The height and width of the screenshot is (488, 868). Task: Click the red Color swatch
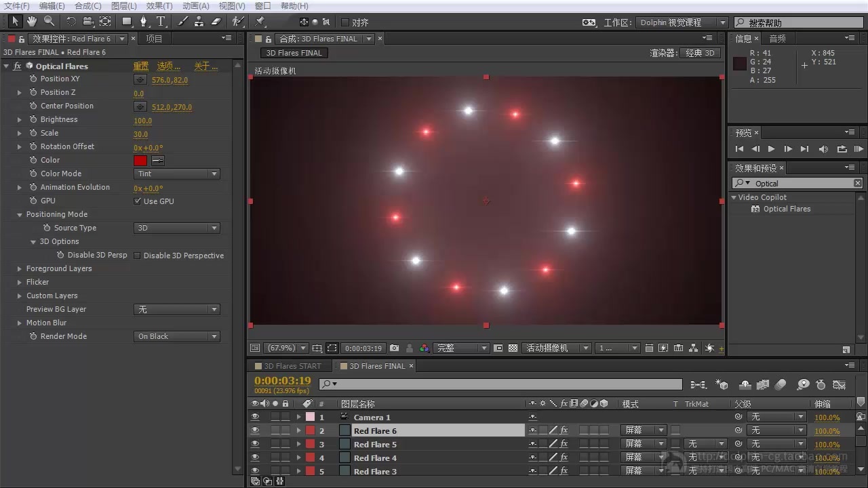click(140, 161)
